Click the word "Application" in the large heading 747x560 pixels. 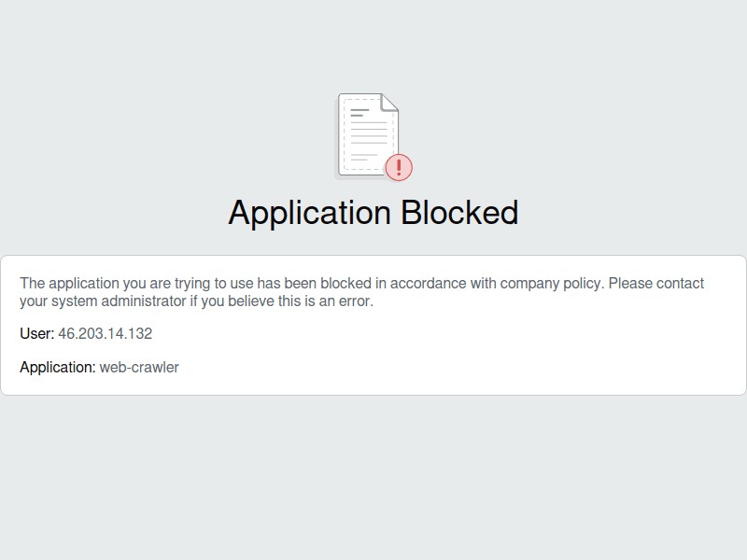[x=310, y=213]
